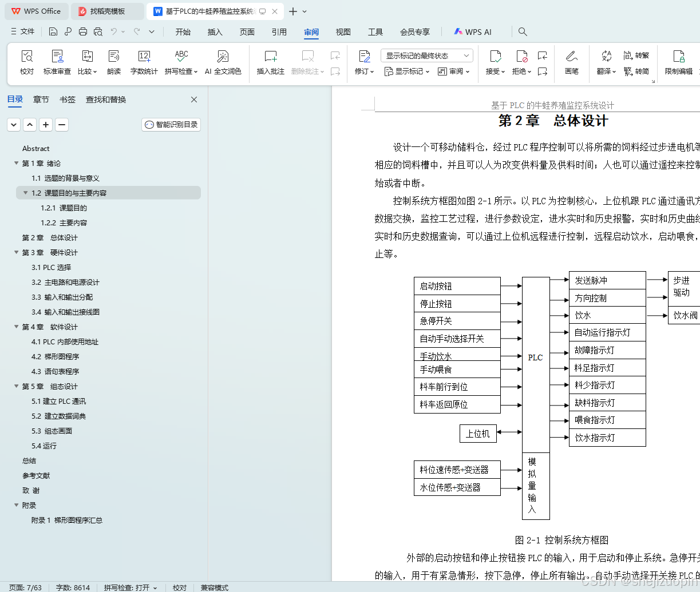Select the 画笔 pen tool
The height and width of the screenshot is (592, 700).
(x=571, y=62)
